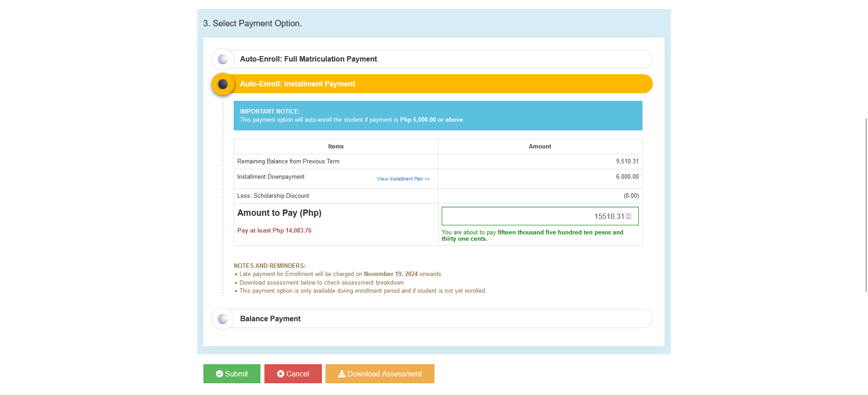
Task: Click the 'Items' column header
Action: [x=336, y=147]
